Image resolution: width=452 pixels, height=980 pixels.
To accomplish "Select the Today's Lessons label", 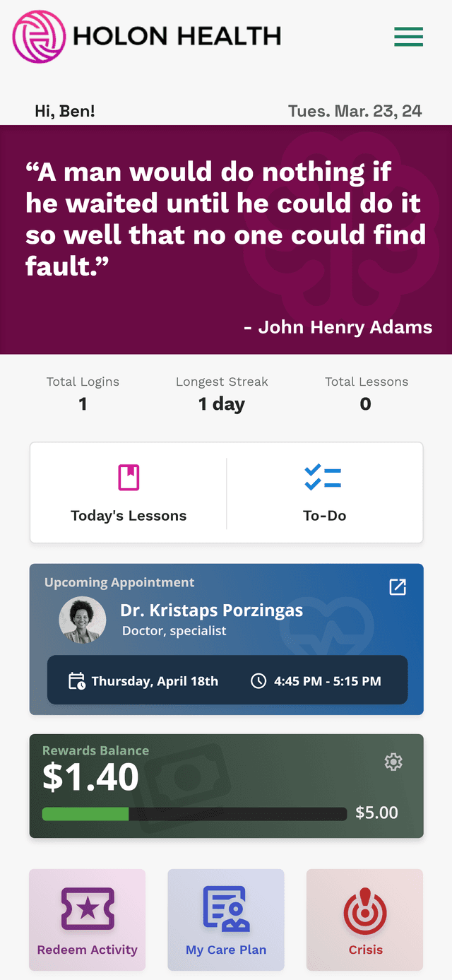I will click(x=129, y=516).
